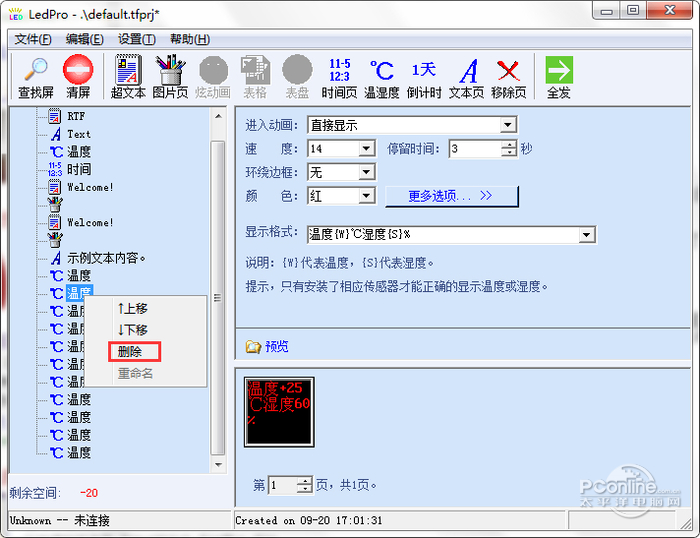700x538 pixels.
Task: Click the -20 remaining space value
Action: [88, 493]
